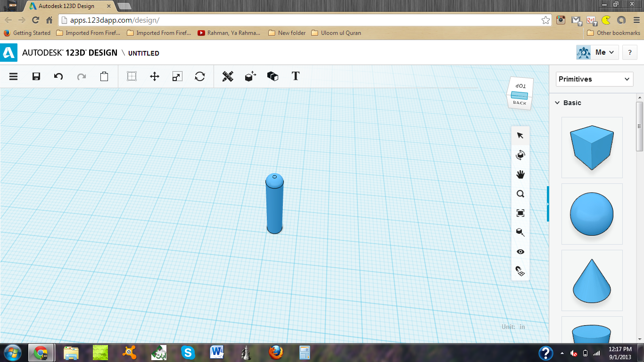Open the Measure ruler tool
The height and width of the screenshot is (362, 644).
(228, 76)
